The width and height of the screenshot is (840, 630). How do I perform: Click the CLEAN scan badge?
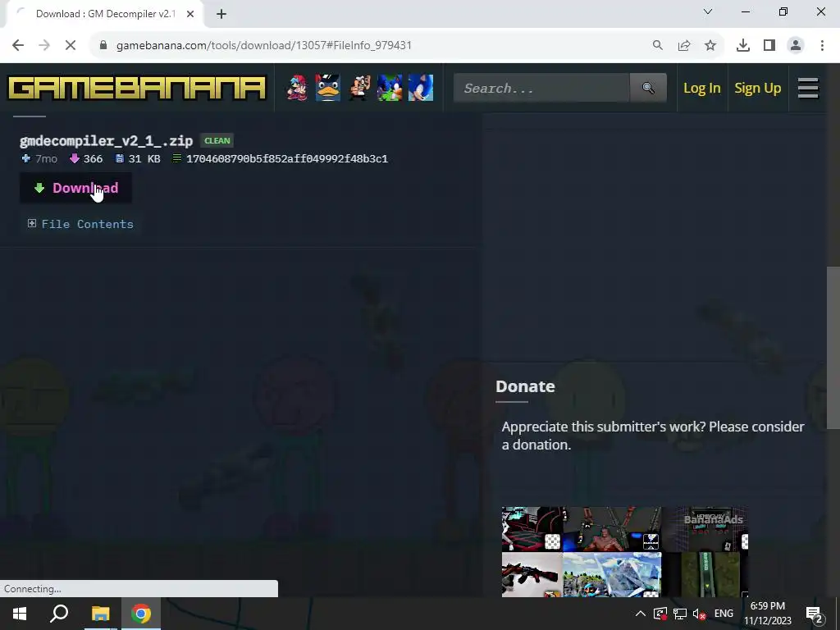click(x=217, y=141)
